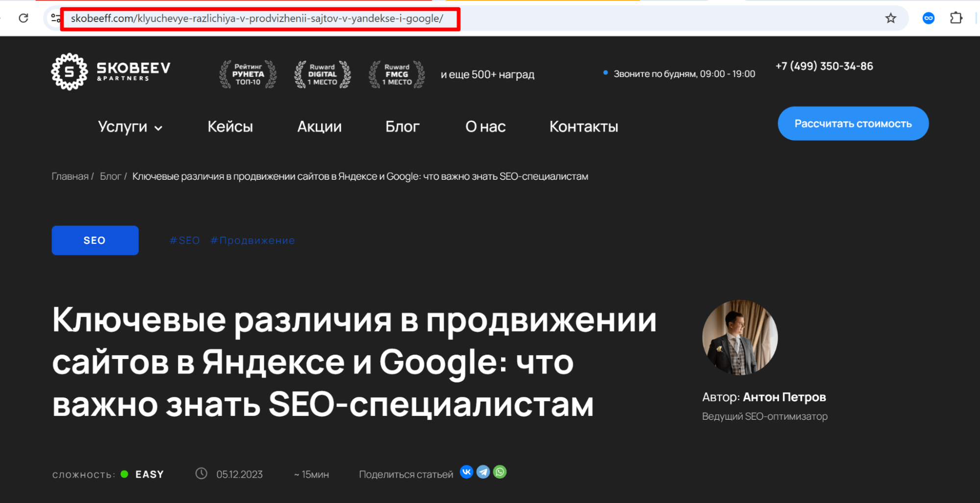Open the Рейтинг Рунета ТОП-10 award badge
Screen dimensions: 980x503
pos(248,74)
